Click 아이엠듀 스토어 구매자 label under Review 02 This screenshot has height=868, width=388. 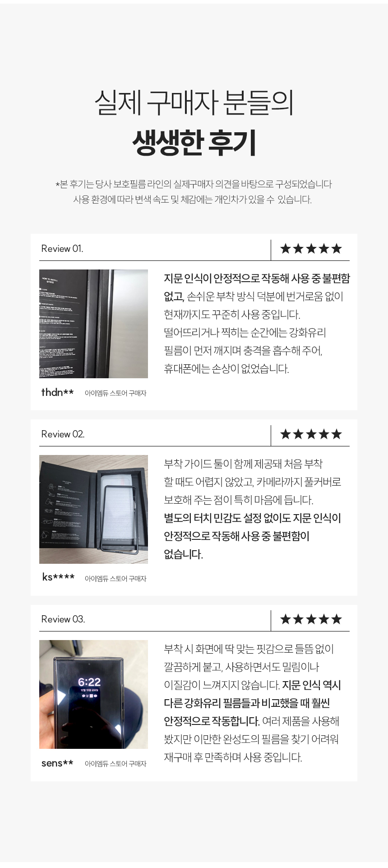115,579
